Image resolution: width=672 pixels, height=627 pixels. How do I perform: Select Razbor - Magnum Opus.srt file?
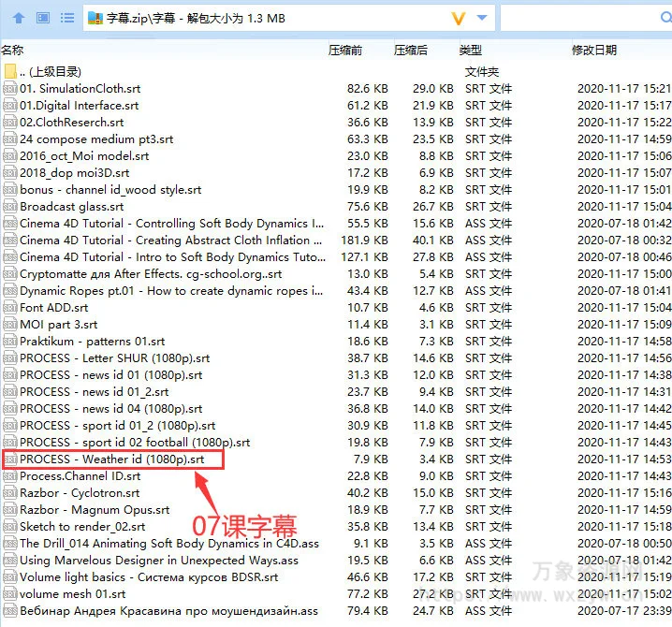click(x=95, y=510)
